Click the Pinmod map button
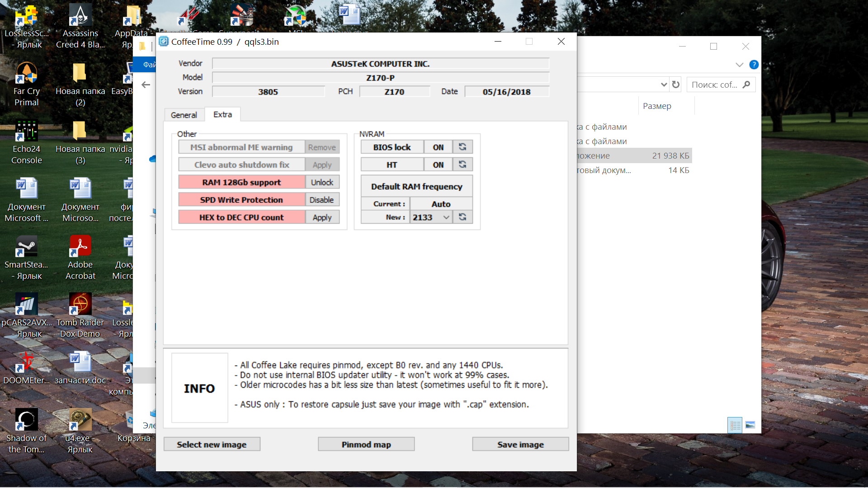Viewport: 868px width, 488px height. pyautogui.click(x=366, y=444)
